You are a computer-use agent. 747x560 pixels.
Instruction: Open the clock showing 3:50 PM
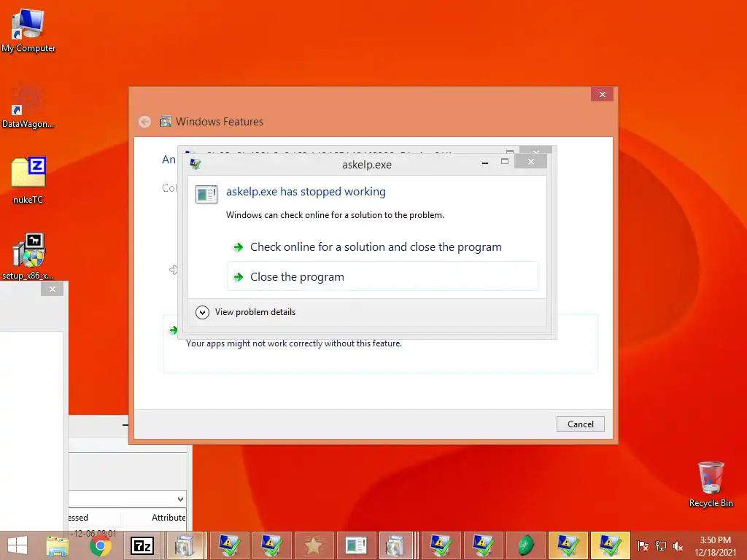click(x=715, y=546)
